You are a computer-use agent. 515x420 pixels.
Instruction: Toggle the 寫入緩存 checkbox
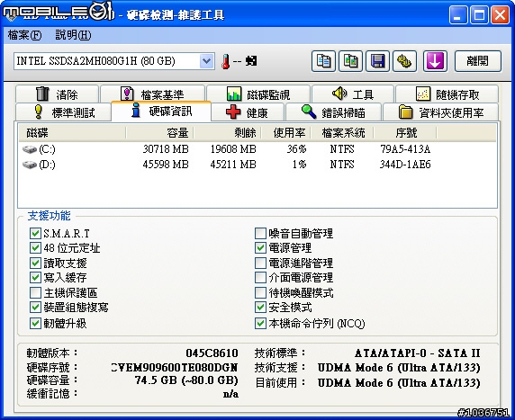tap(35, 278)
